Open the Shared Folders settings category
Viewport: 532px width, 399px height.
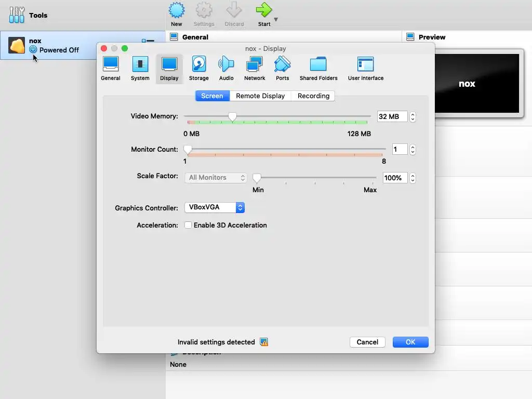coord(318,68)
